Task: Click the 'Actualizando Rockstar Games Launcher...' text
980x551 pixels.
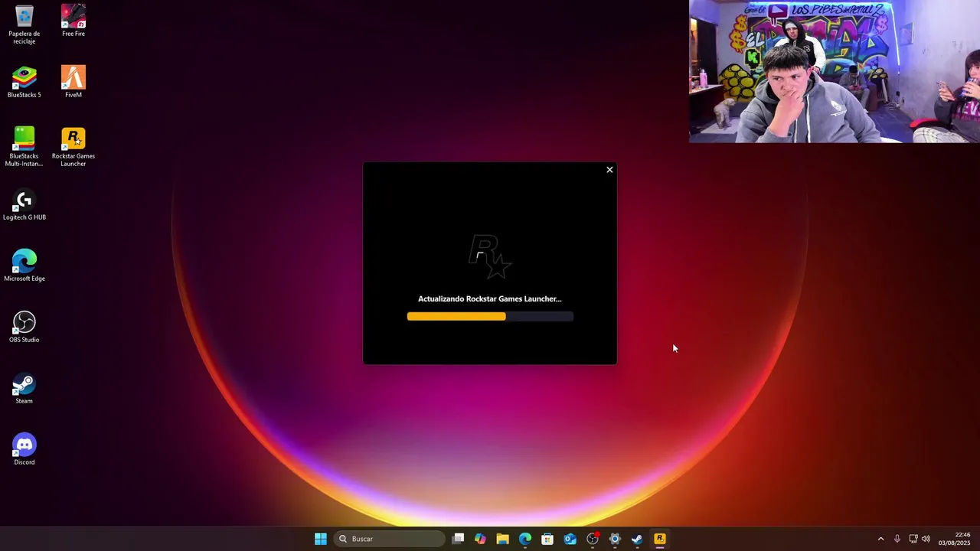Action: pos(490,299)
